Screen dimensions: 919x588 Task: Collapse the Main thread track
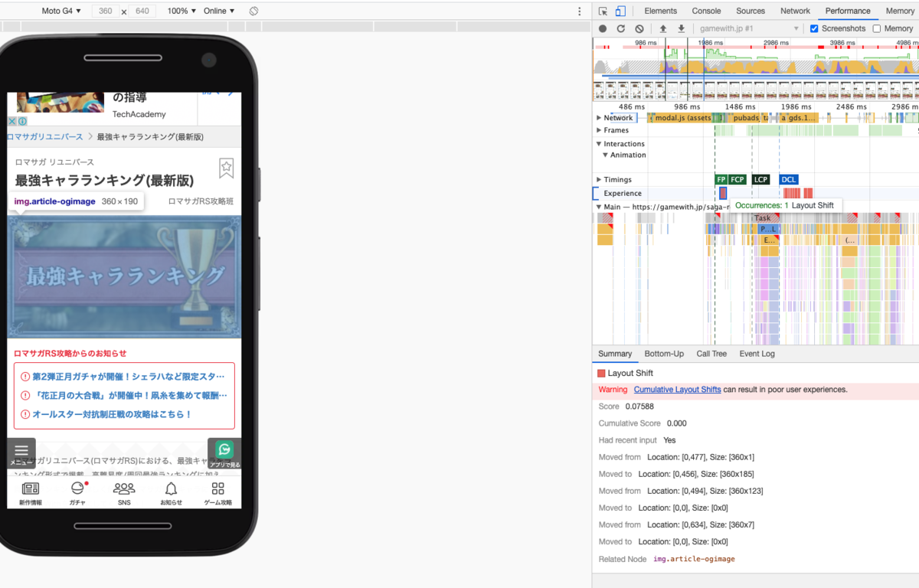[x=599, y=207]
